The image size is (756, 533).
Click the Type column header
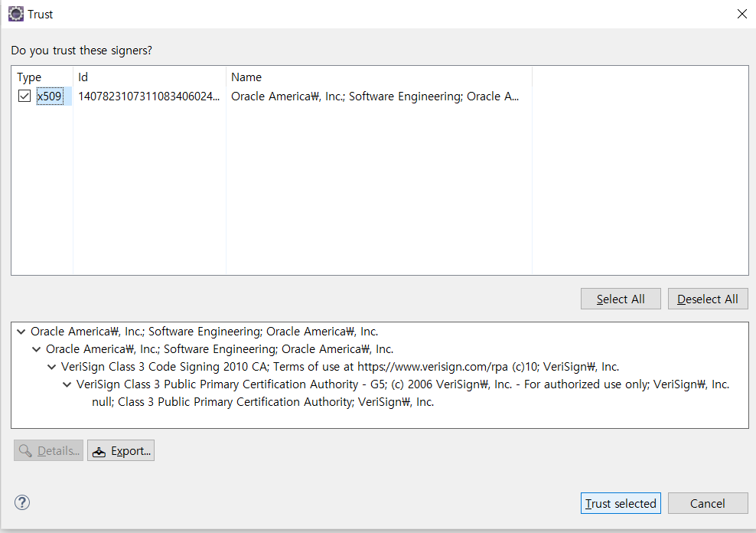(42, 77)
